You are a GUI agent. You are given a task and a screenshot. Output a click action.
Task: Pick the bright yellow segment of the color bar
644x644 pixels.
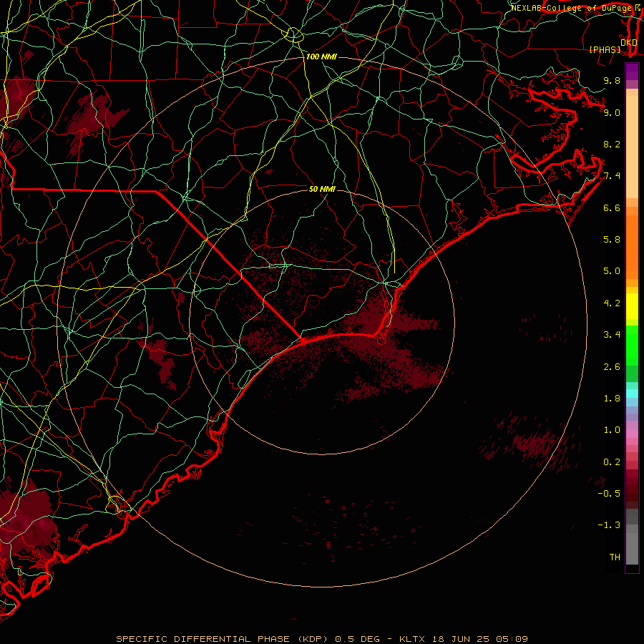coord(632,306)
